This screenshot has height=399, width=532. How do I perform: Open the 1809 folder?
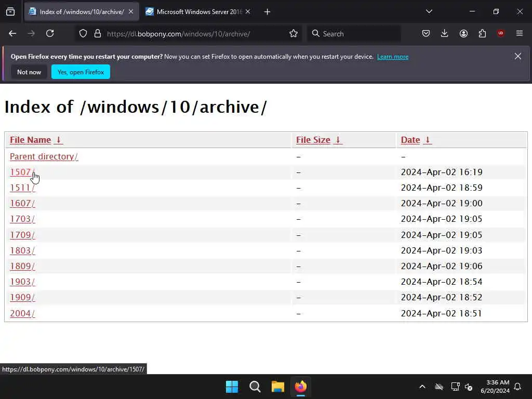(x=22, y=266)
